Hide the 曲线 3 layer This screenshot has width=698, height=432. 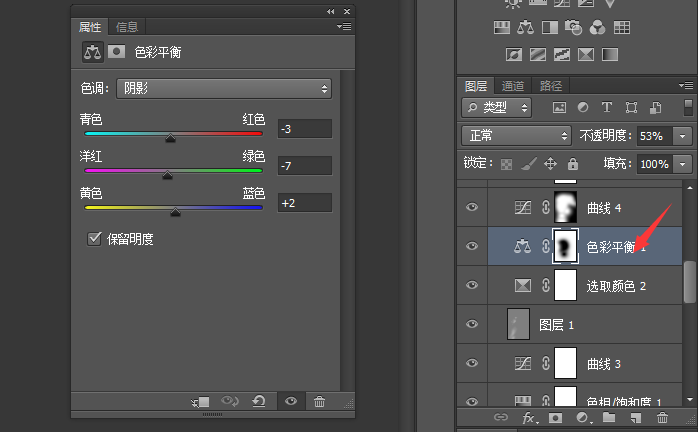472,363
